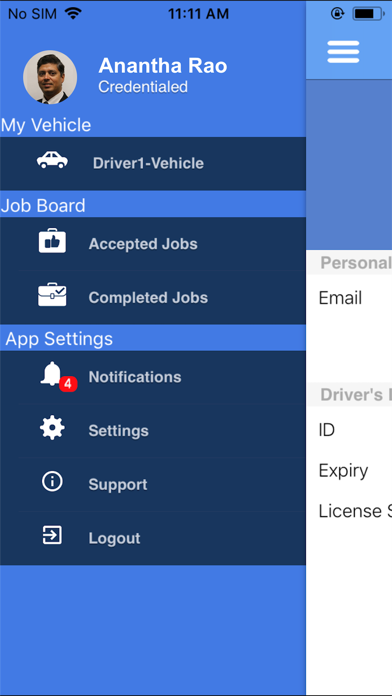Screen dimensions: 392x696
Task: Select Driver1-Vehicle menu entry
Action: pos(153,163)
